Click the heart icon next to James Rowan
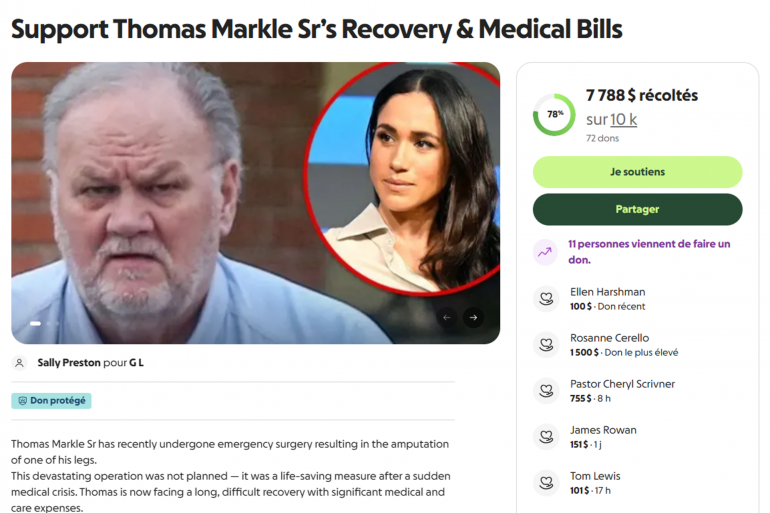Screen dimensions: 770x513 click(x=546, y=436)
